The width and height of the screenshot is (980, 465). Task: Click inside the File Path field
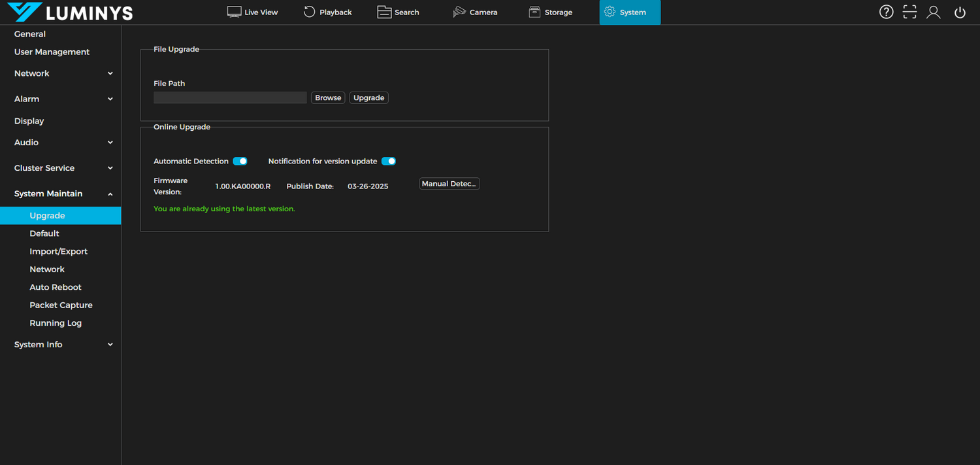(x=230, y=97)
